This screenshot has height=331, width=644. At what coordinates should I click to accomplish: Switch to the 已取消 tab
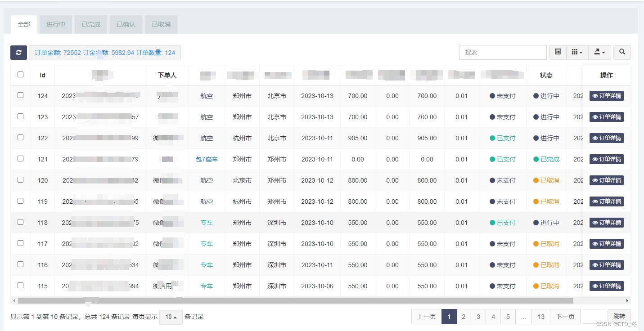pyautogui.click(x=161, y=24)
